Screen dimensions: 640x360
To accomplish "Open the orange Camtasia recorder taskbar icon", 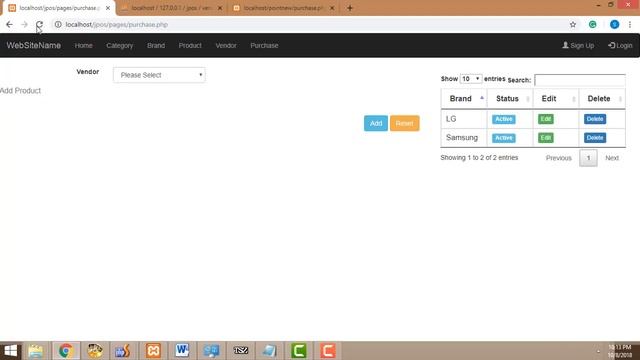I will click(328, 351).
